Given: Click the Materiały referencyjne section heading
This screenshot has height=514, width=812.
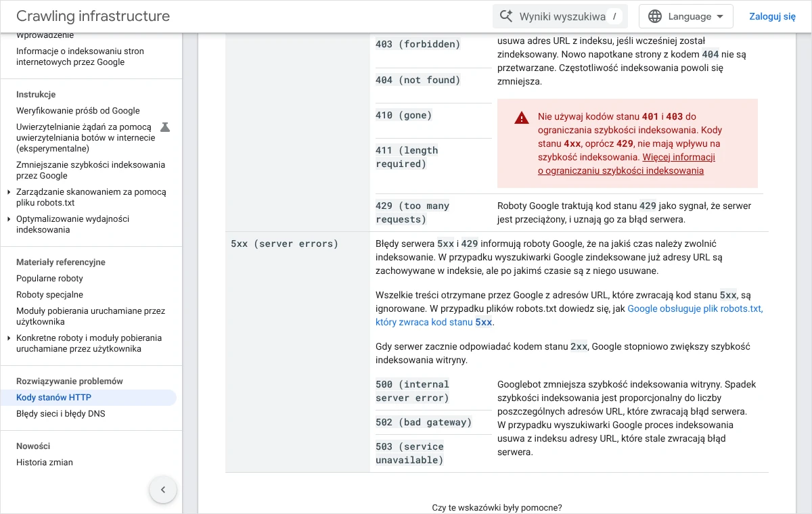Looking at the screenshot, I should pos(61,262).
